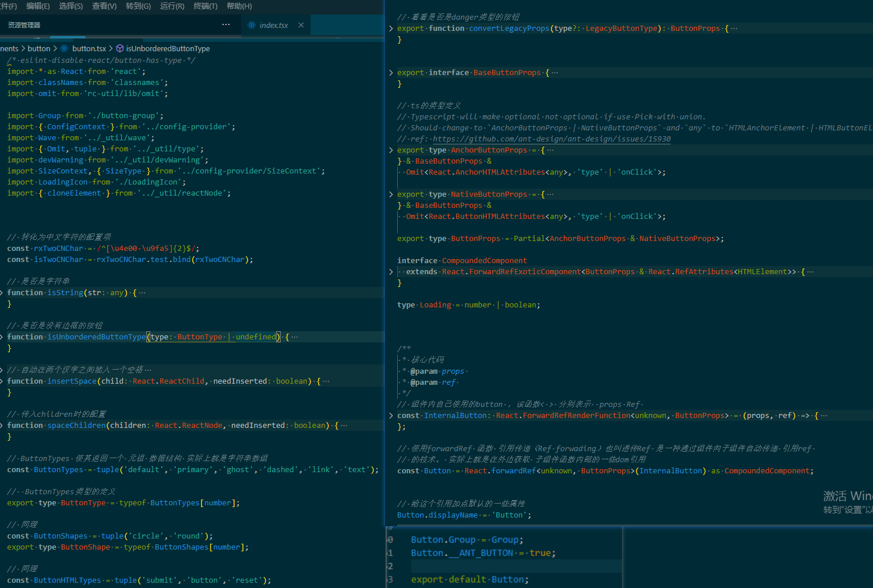Switch to the index.tsx tab
Viewport: 873px width, 588px height.
[274, 25]
